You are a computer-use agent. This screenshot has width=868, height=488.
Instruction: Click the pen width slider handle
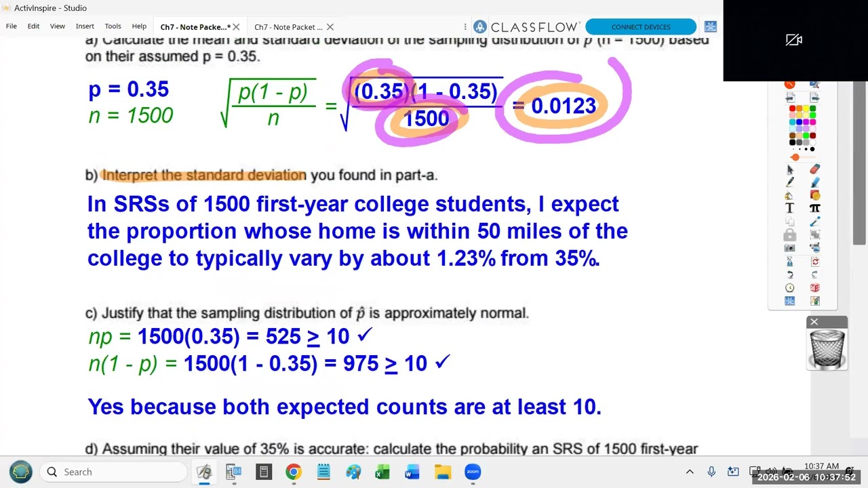795,157
